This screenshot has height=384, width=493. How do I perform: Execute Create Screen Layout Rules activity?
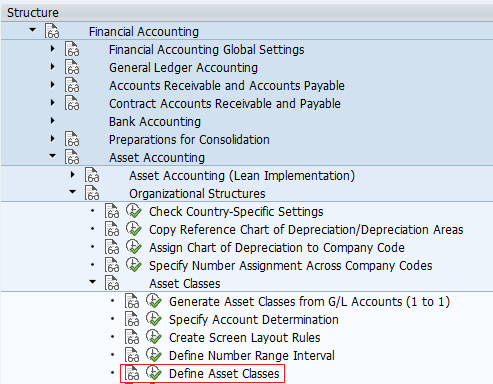click(x=154, y=337)
